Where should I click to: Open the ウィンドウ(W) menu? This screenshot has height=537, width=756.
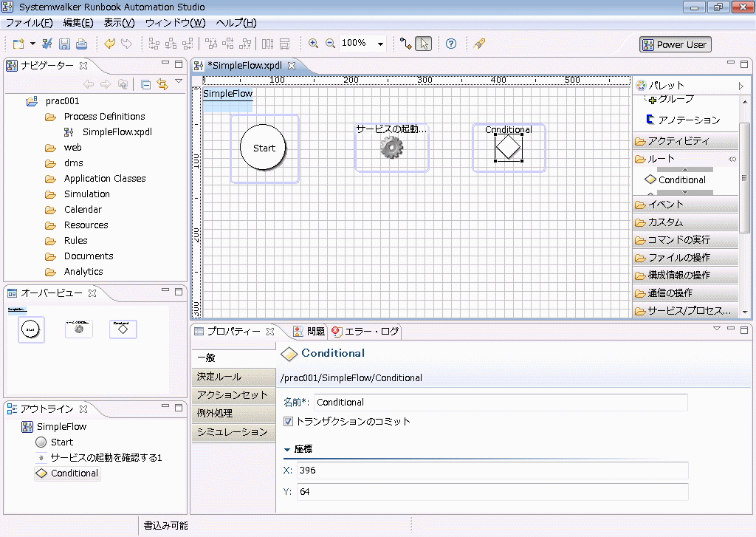click(176, 23)
